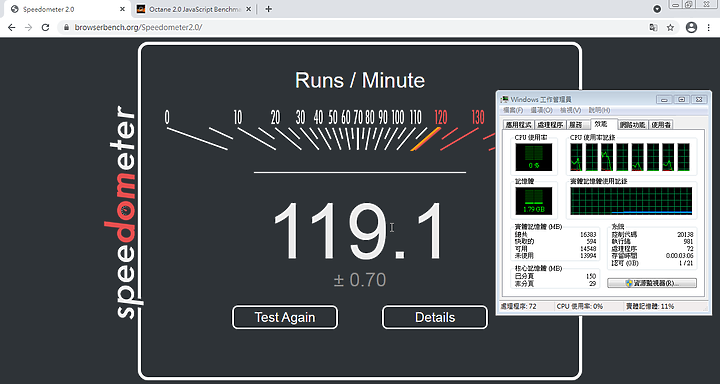Click the shield icon on 資源監視器 button
Viewport: 720px width, 384px height.
point(629,283)
